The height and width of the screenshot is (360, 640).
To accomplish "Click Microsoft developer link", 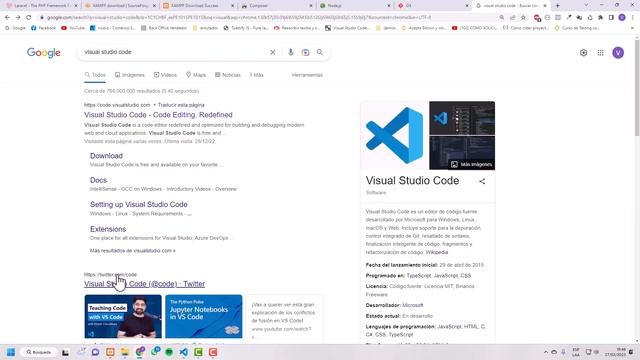I will 413,305.
